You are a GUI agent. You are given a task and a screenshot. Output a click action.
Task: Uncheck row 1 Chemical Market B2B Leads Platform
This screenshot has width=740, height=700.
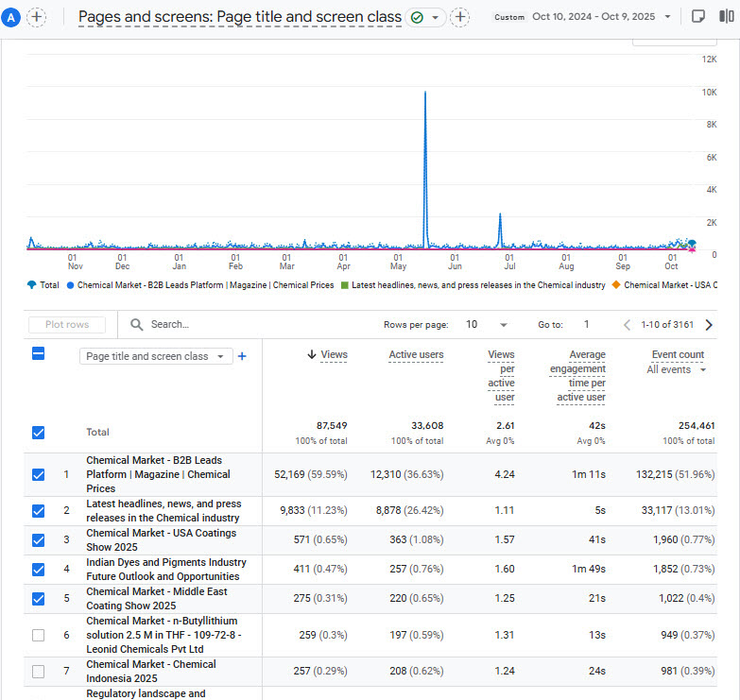tap(39, 474)
